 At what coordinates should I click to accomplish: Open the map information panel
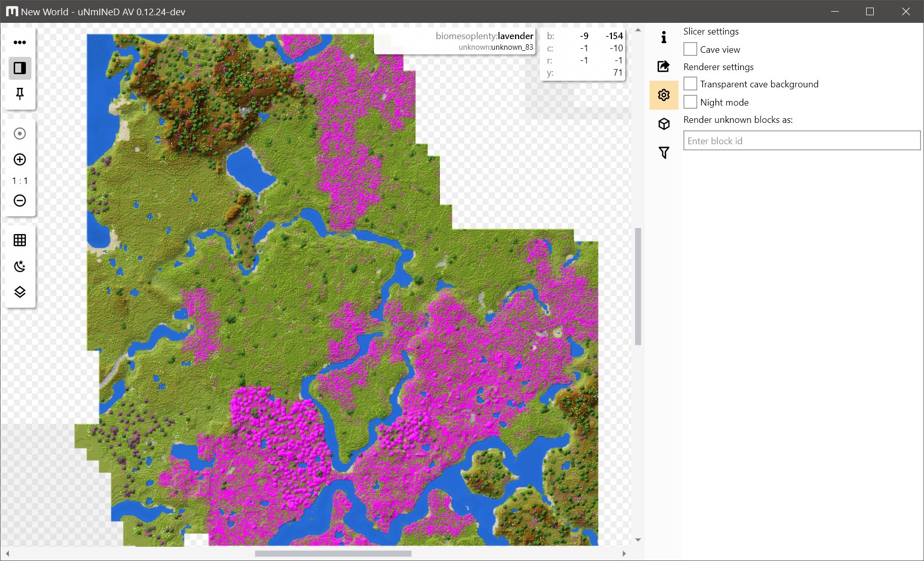click(x=664, y=36)
